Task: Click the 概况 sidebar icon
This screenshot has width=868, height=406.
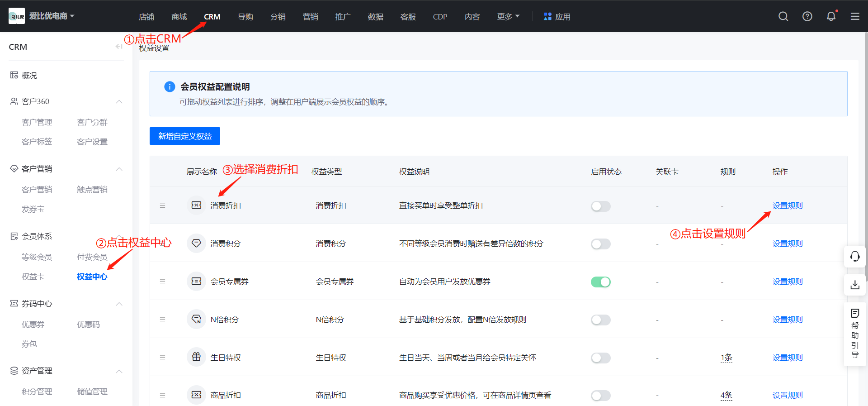Action: 14,75
